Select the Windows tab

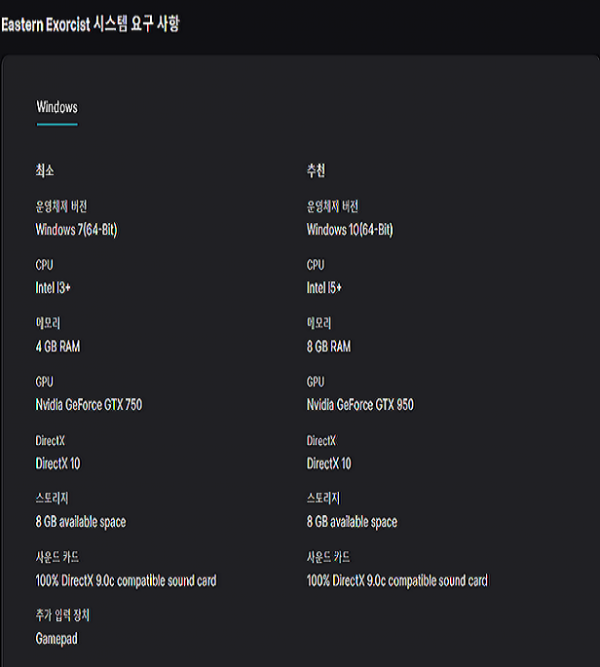[57, 107]
